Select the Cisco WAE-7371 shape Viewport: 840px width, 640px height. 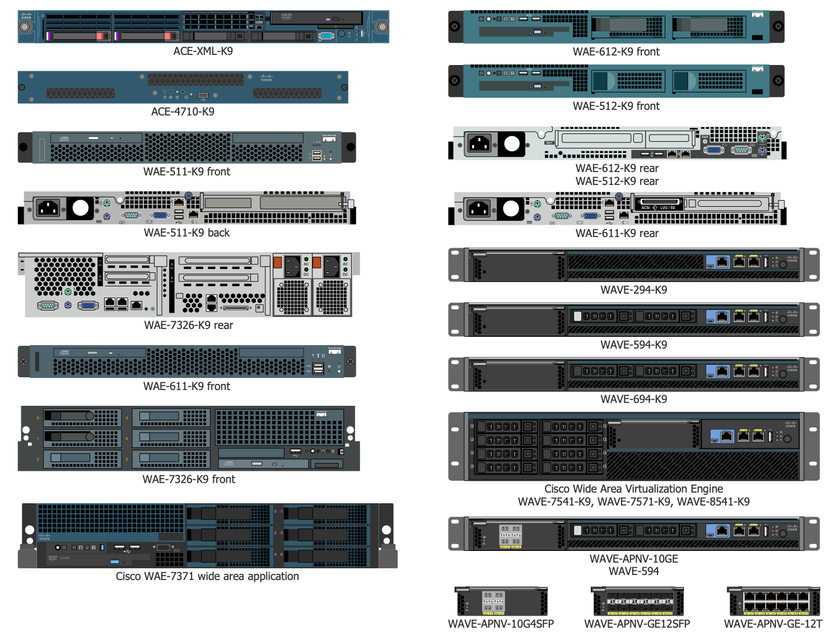tap(208, 536)
